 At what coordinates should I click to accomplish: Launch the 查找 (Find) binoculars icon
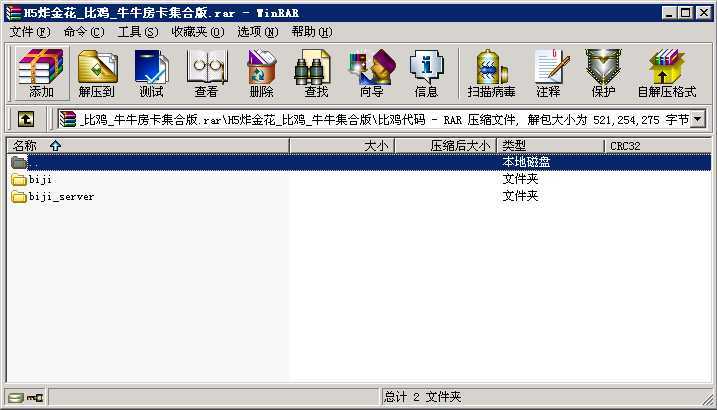coord(316,73)
